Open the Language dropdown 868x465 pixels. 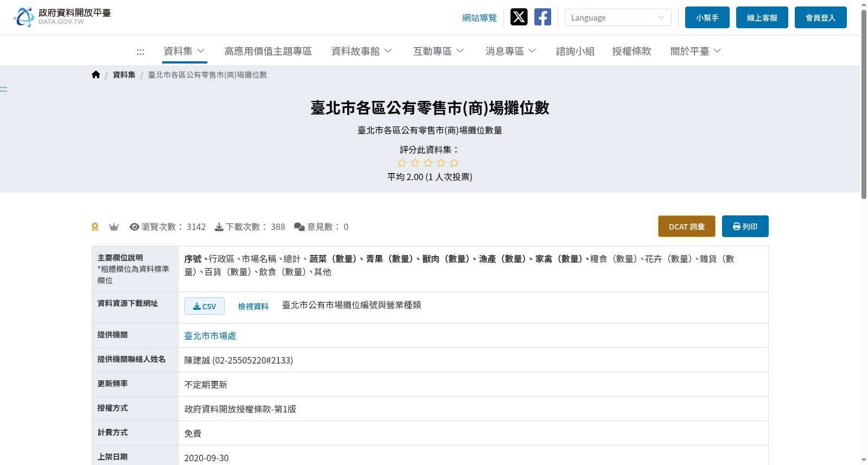coord(618,17)
